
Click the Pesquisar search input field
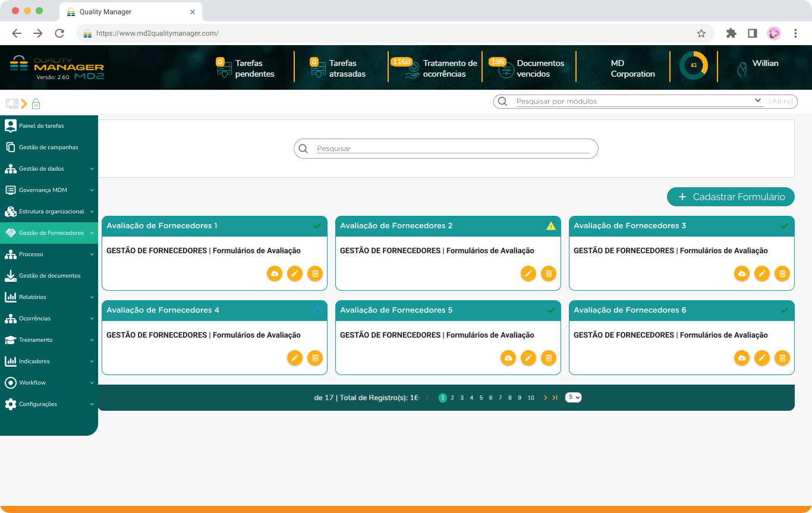tap(452, 149)
